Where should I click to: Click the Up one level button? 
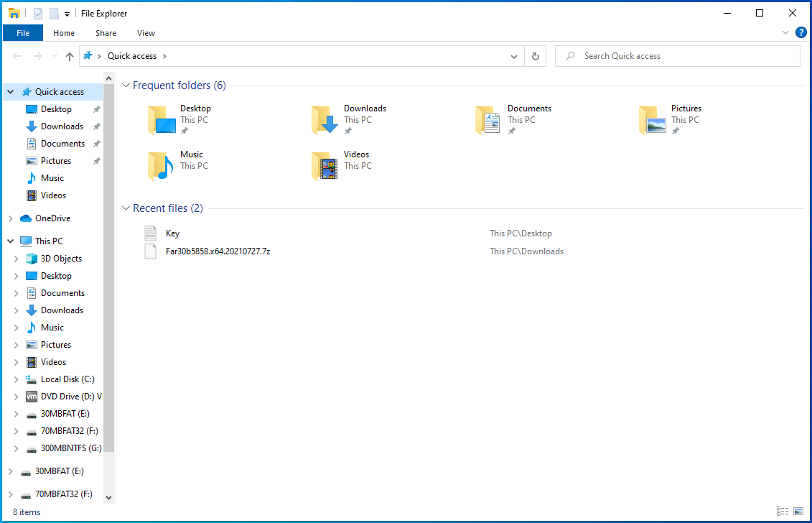(x=69, y=55)
